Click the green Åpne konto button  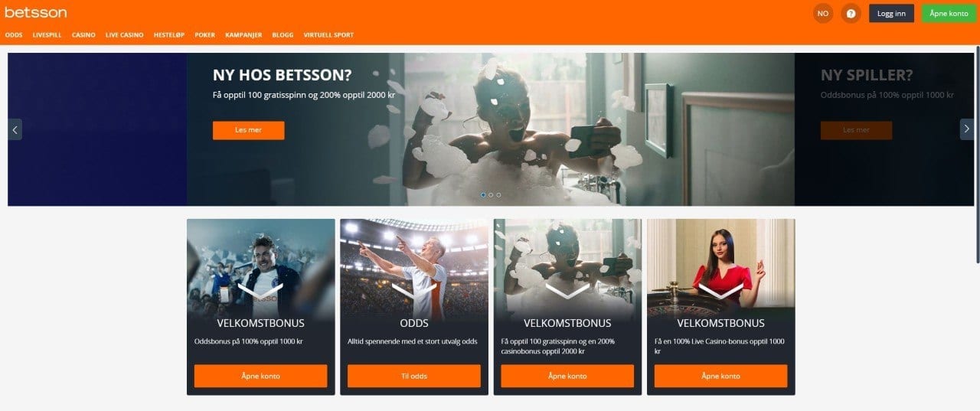pyautogui.click(x=949, y=13)
